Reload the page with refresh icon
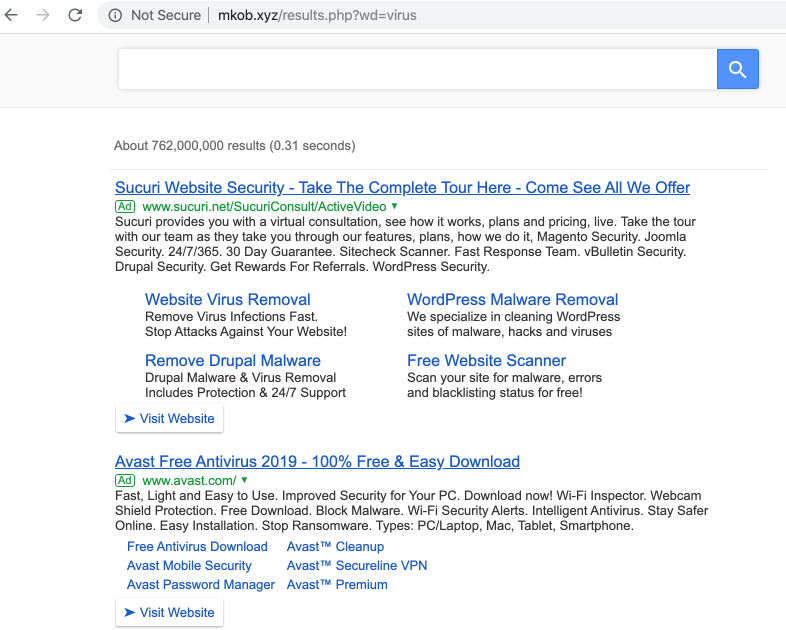The height and width of the screenshot is (630, 786). (x=75, y=15)
